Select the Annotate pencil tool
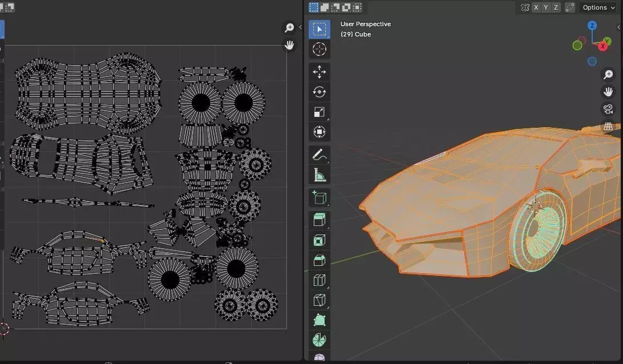 click(319, 155)
